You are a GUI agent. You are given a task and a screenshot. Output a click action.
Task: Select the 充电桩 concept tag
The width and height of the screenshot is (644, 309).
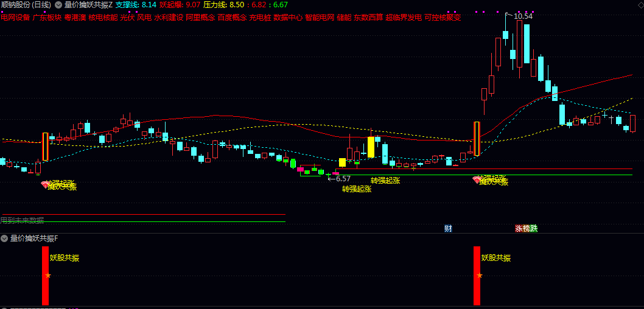tap(260, 17)
